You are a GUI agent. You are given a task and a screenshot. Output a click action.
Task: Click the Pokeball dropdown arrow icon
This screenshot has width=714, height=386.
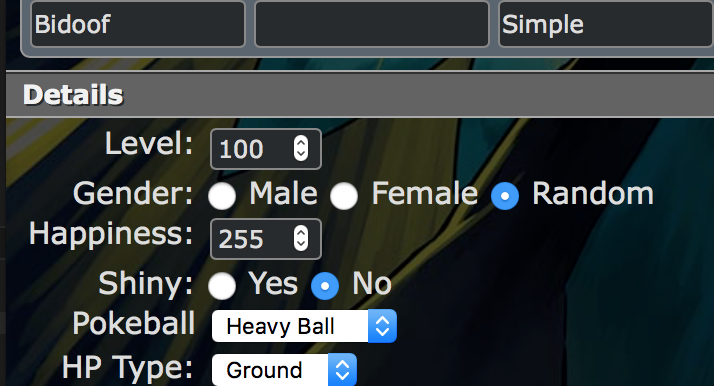[x=382, y=326]
